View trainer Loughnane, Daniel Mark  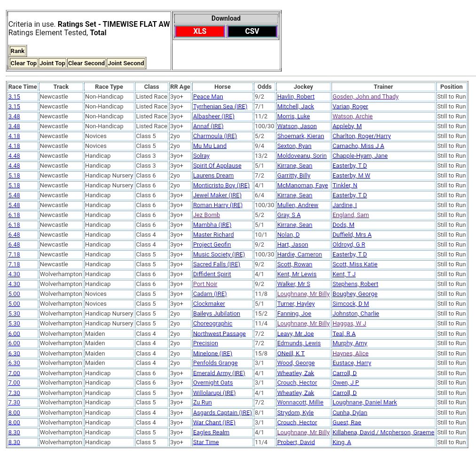coord(364,402)
